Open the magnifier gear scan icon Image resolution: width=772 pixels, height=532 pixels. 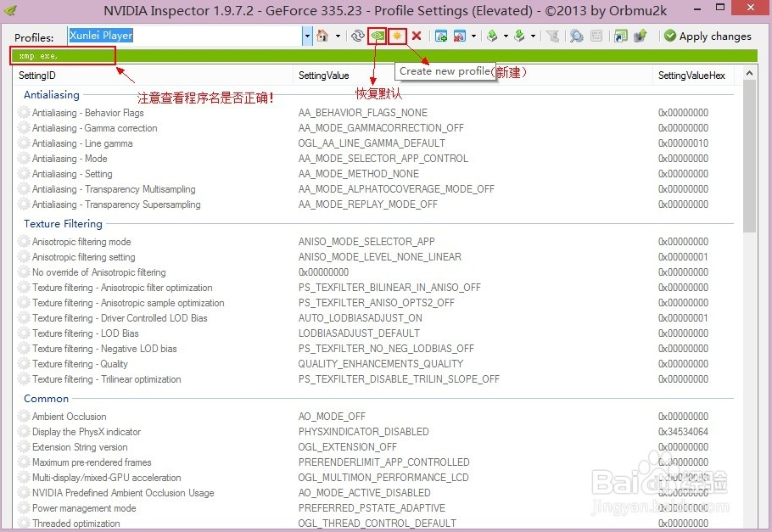point(576,36)
